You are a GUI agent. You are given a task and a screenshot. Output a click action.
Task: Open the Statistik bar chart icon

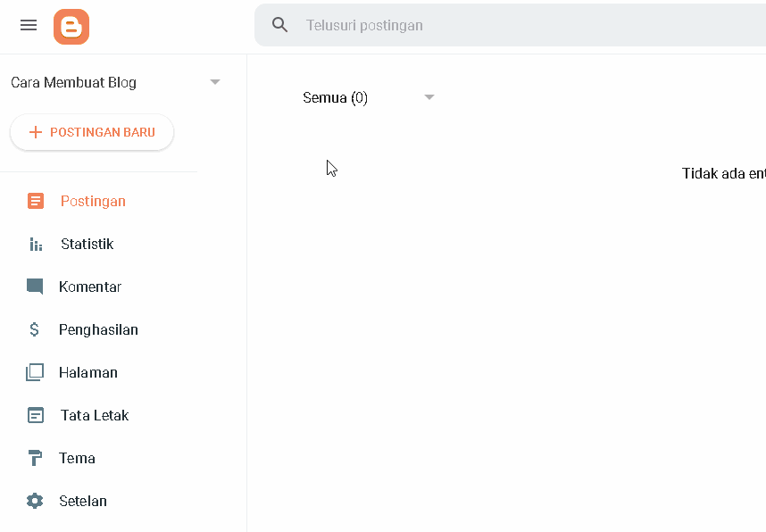tap(36, 244)
